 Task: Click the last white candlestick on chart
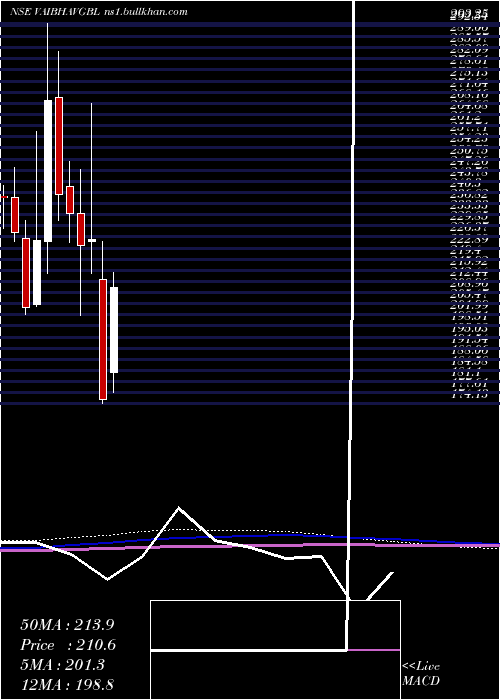114,330
